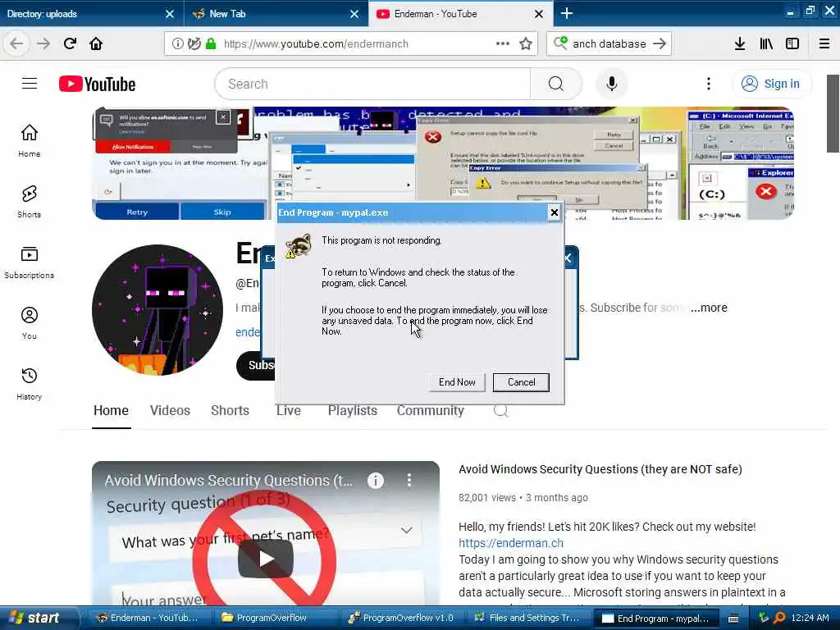This screenshot has width=840, height=630.
Task: Open the YouTube guide hamburger menu
Action: pyautogui.click(x=30, y=84)
